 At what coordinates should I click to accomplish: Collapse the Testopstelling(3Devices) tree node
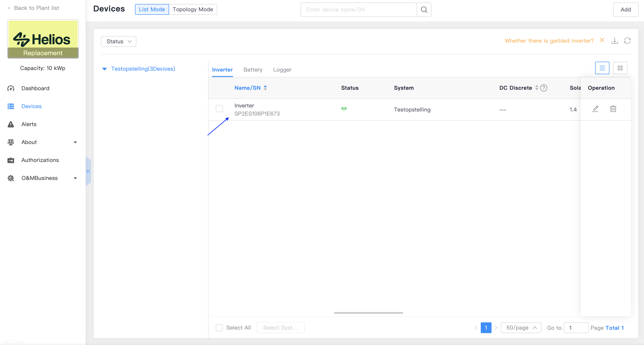[x=104, y=69]
